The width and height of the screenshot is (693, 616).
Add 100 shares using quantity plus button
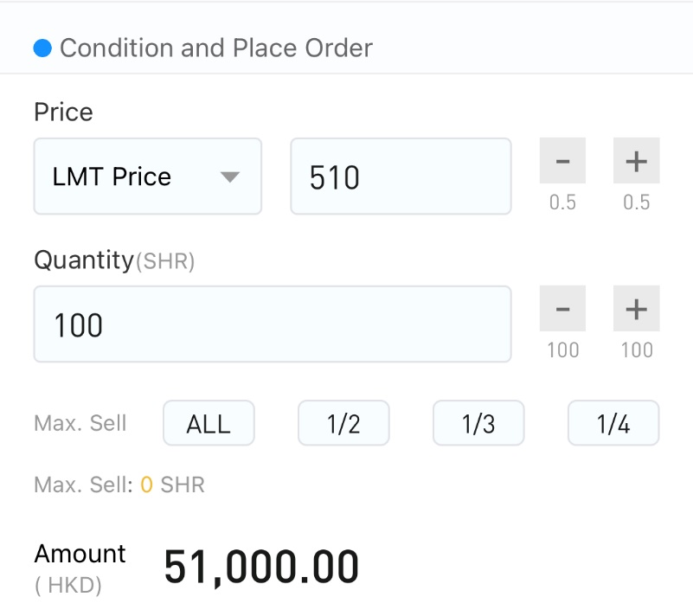[636, 309]
